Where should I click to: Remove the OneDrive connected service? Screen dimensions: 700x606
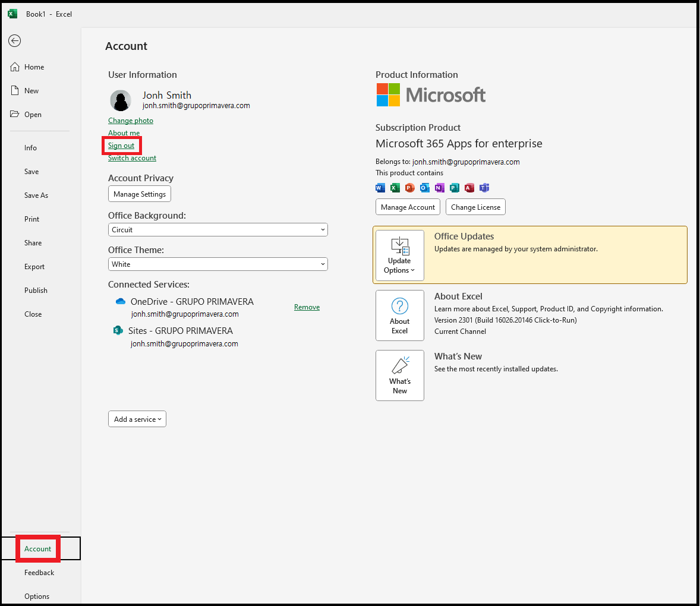coord(307,307)
